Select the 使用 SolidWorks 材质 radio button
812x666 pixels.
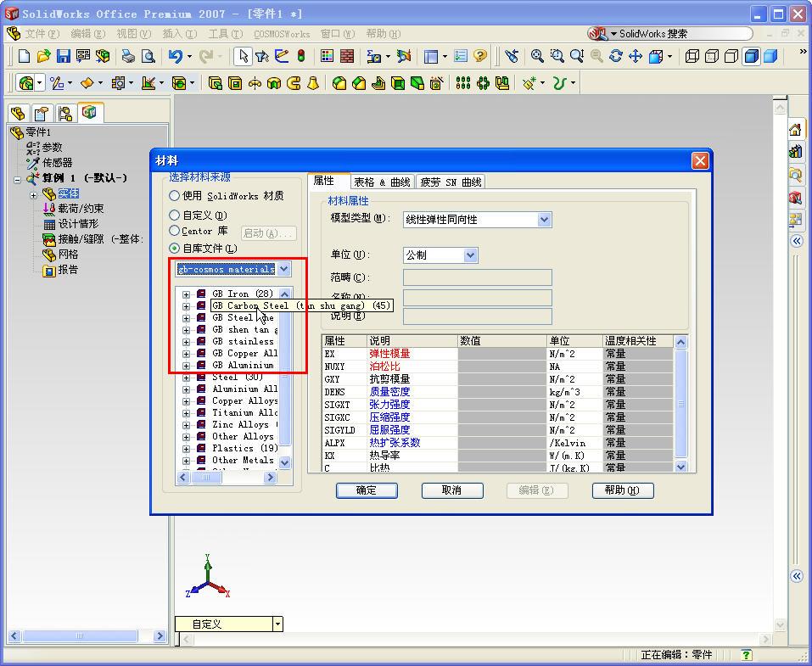coord(175,196)
